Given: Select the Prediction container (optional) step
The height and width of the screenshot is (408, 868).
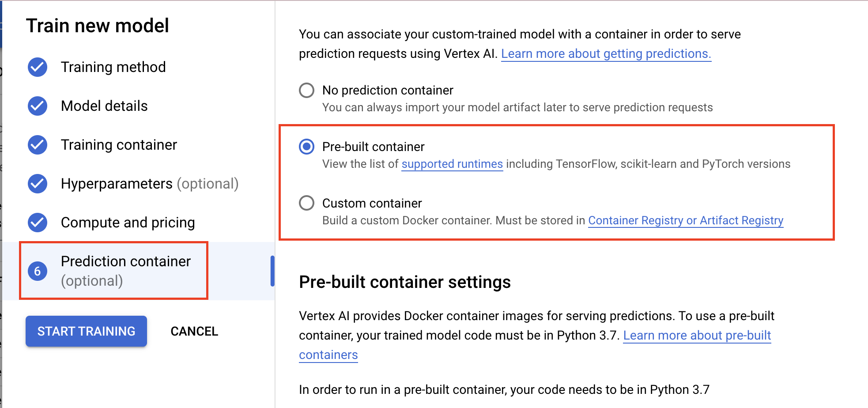Looking at the screenshot, I should point(125,270).
